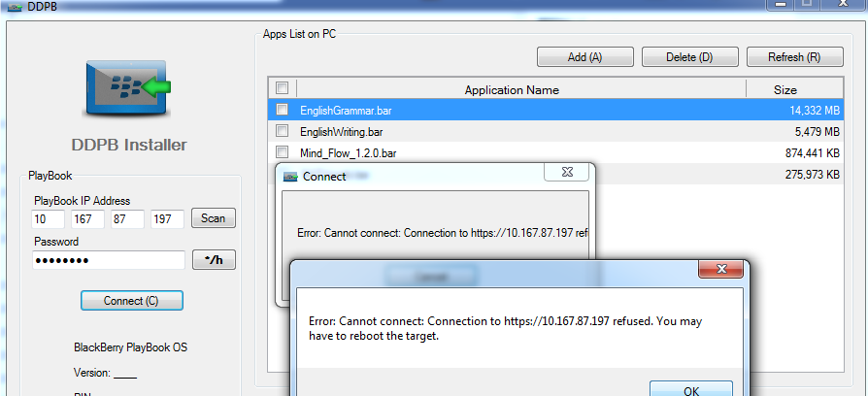Image resolution: width=868 pixels, height=396 pixels.
Task: Click the Delete (D) button
Action: (689, 57)
